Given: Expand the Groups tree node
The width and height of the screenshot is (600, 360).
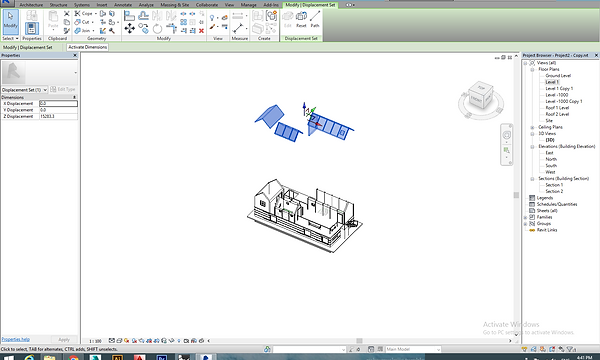Looking at the screenshot, I should (x=525, y=224).
